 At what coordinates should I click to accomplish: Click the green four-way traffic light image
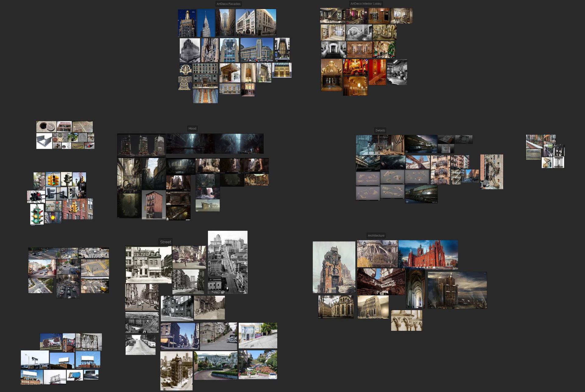37,214
